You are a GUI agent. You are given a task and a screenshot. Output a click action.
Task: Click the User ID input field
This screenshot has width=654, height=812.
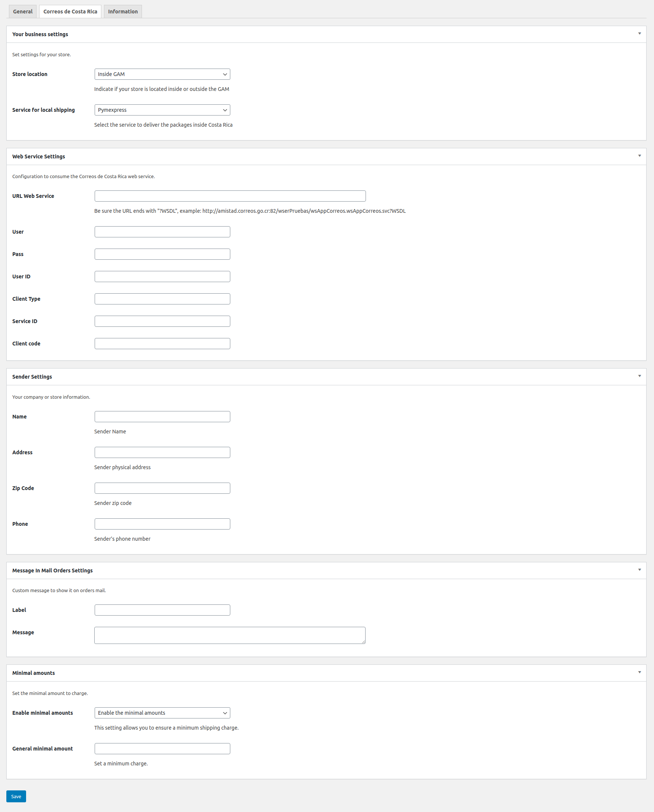click(162, 277)
